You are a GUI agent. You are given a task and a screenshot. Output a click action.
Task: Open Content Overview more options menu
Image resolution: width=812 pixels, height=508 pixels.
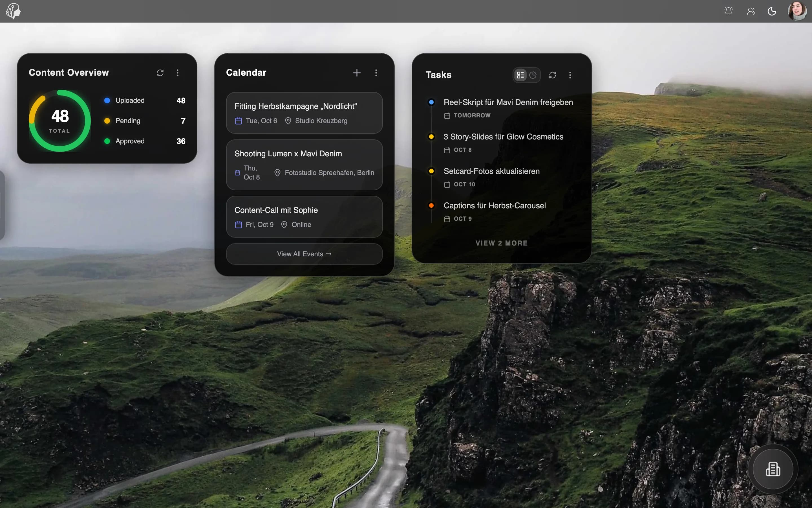click(178, 73)
